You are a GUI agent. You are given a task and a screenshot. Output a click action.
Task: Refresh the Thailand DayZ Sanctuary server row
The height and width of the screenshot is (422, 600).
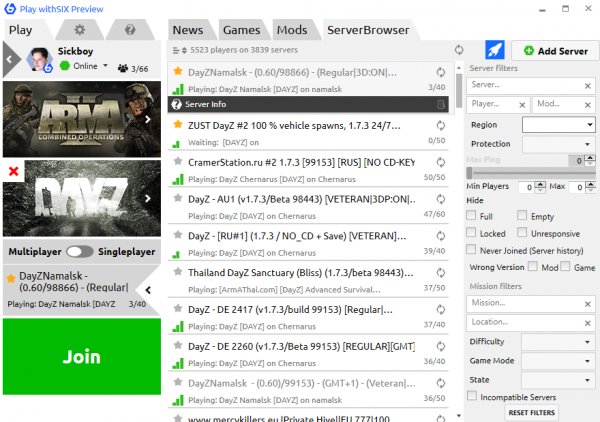tap(441, 272)
